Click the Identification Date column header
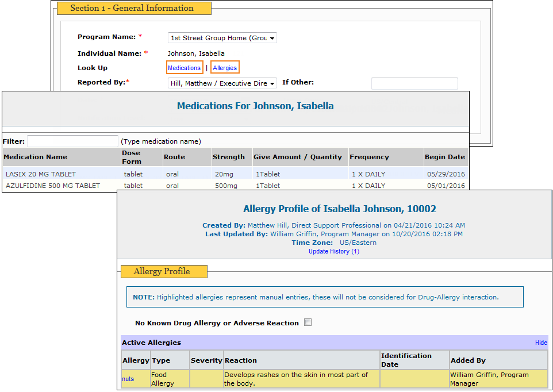 (415, 360)
